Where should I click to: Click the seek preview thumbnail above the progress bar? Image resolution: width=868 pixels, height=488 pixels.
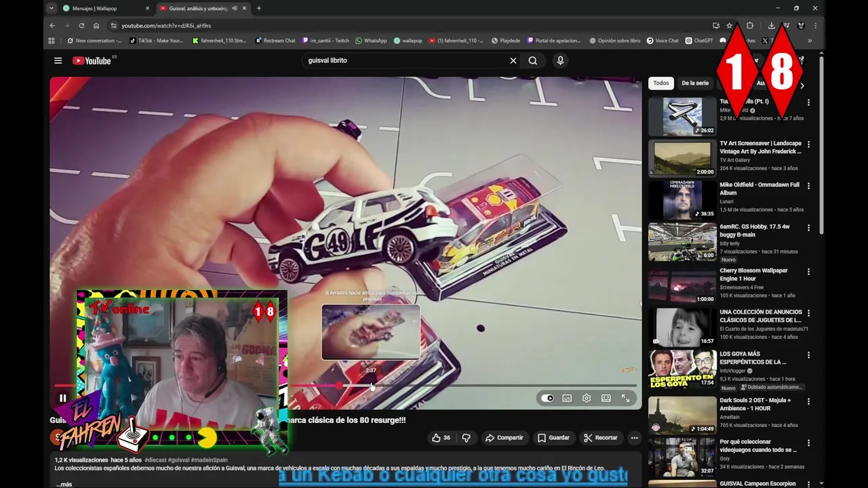371,332
